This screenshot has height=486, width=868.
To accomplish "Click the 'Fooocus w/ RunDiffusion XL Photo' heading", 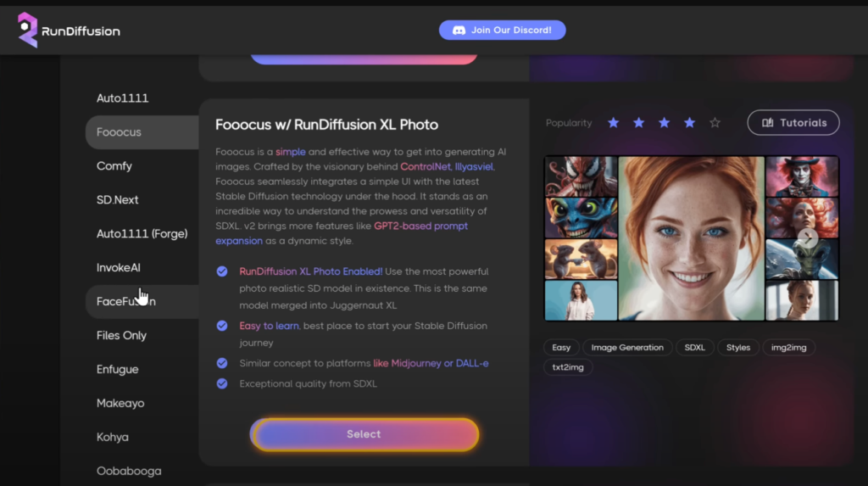I will (x=326, y=125).
